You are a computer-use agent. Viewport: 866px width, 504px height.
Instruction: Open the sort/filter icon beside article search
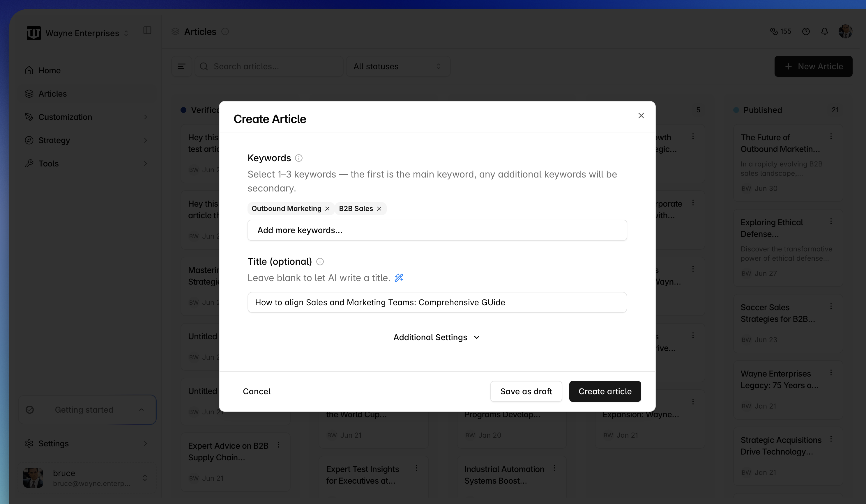pos(182,66)
